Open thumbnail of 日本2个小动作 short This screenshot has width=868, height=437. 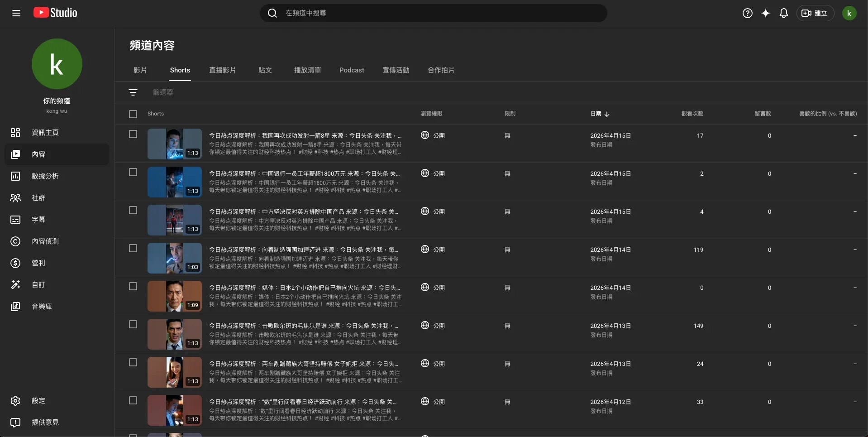point(175,296)
